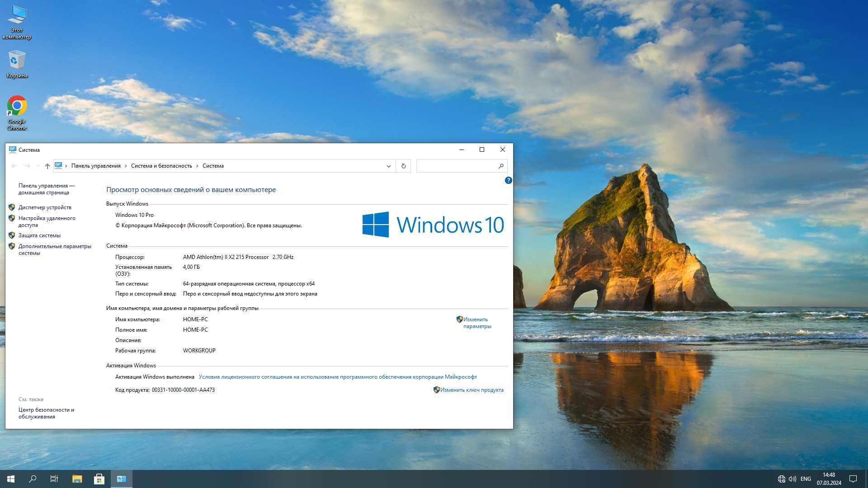Viewport: 868px width, 488px height.
Task: Click Система и безопасность breadcrumb
Action: [x=161, y=166]
